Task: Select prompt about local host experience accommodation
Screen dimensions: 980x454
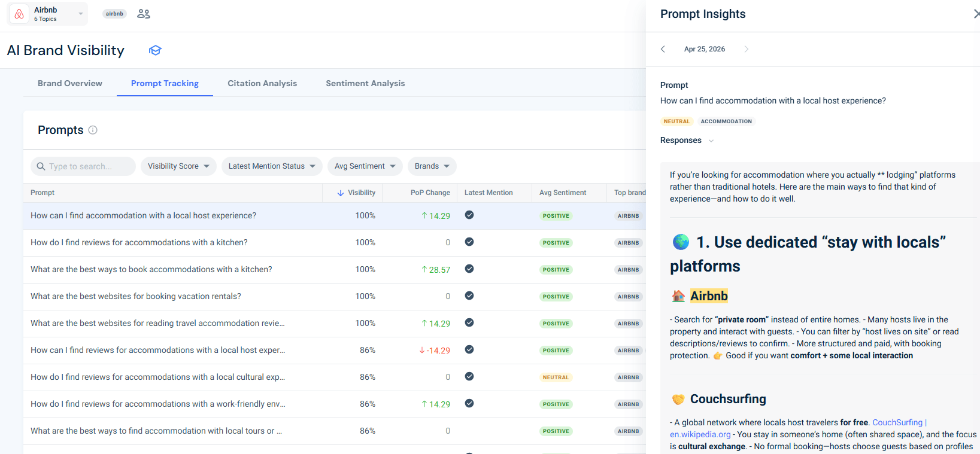Action: tap(143, 215)
